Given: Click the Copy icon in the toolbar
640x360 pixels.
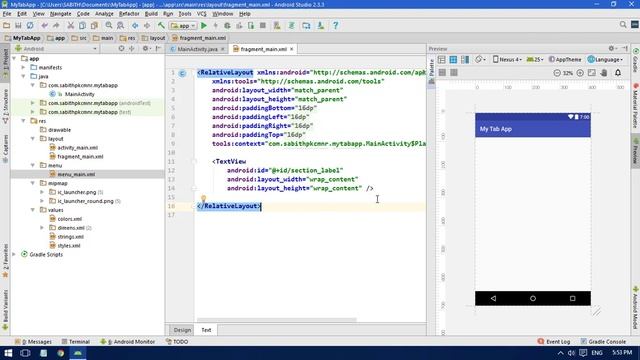Looking at the screenshot, I should (82, 25).
